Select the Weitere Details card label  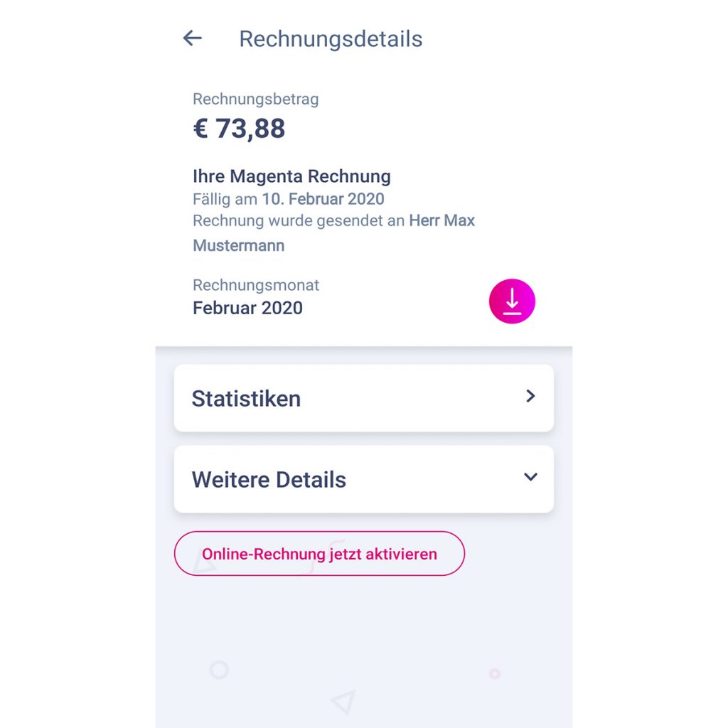point(269,480)
